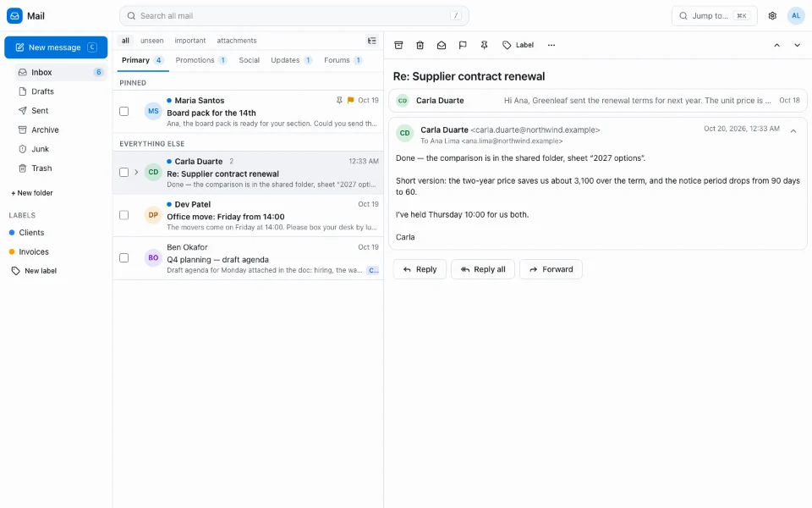
Task: Select the Carla Duarte thread checkbox
Action: point(123,172)
